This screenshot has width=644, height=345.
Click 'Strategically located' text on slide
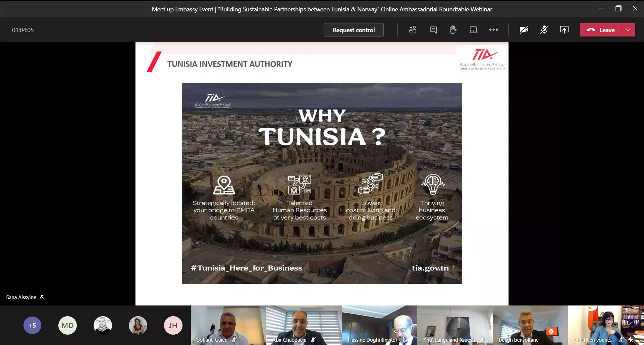click(x=224, y=210)
